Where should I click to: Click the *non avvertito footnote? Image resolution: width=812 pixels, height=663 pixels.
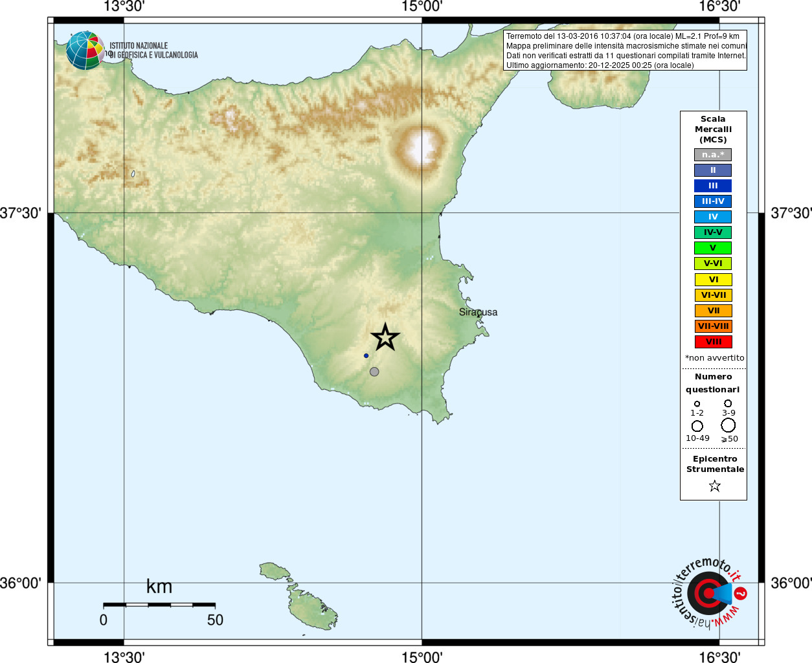pyautogui.click(x=715, y=358)
